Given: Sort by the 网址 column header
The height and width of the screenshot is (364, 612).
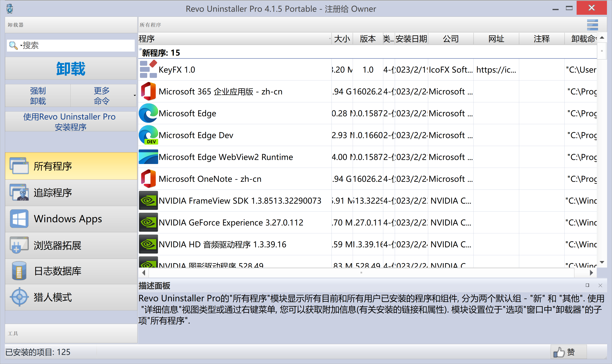Looking at the screenshot, I should coord(496,39).
